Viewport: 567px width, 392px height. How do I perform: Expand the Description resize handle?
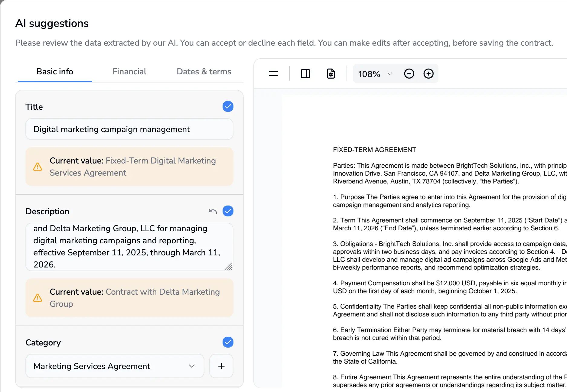click(x=229, y=266)
